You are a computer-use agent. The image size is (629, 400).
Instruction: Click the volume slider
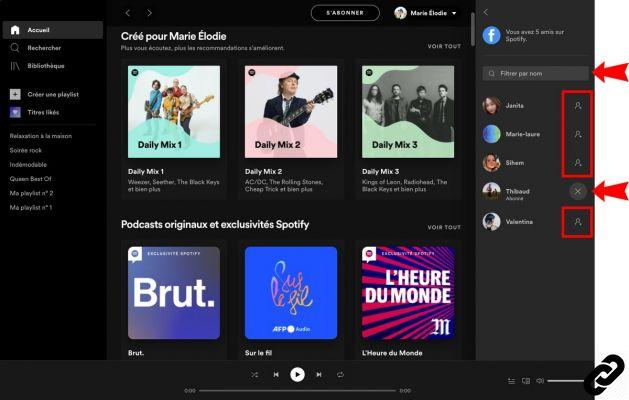pos(566,381)
